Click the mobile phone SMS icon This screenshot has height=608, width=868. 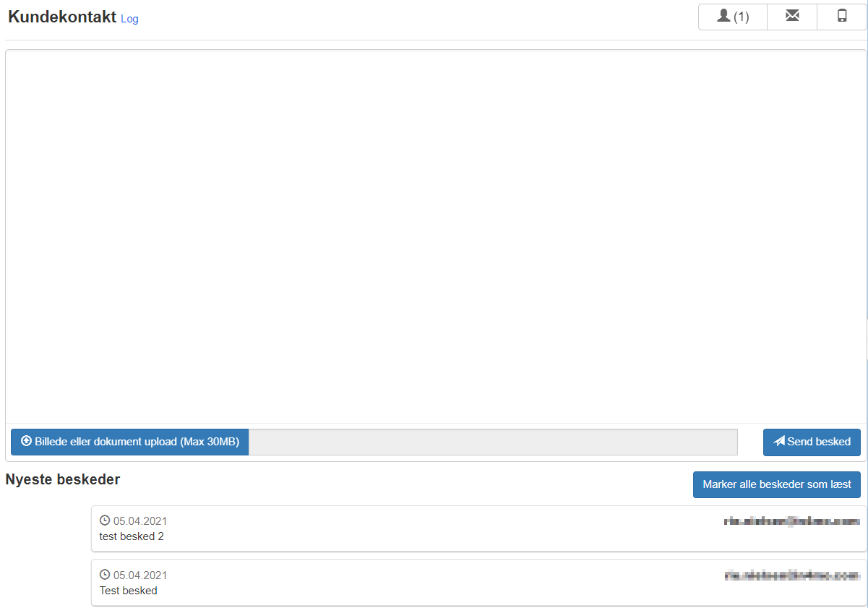pyautogui.click(x=842, y=17)
